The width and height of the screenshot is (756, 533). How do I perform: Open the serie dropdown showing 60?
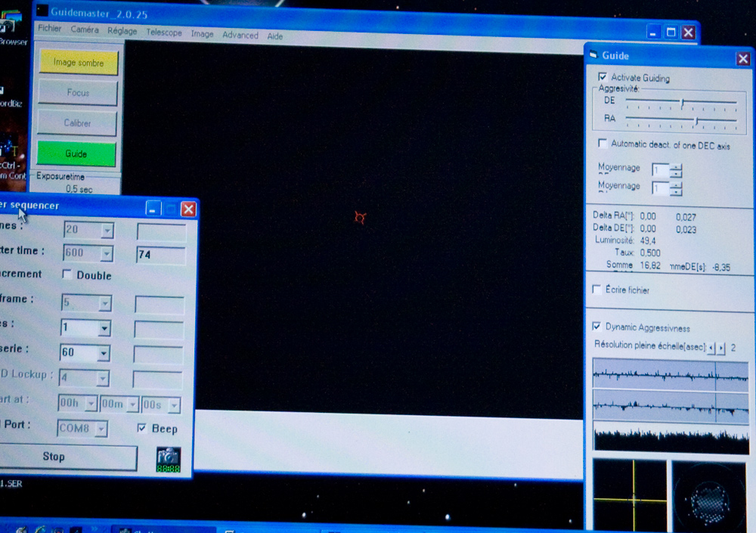pos(104,354)
